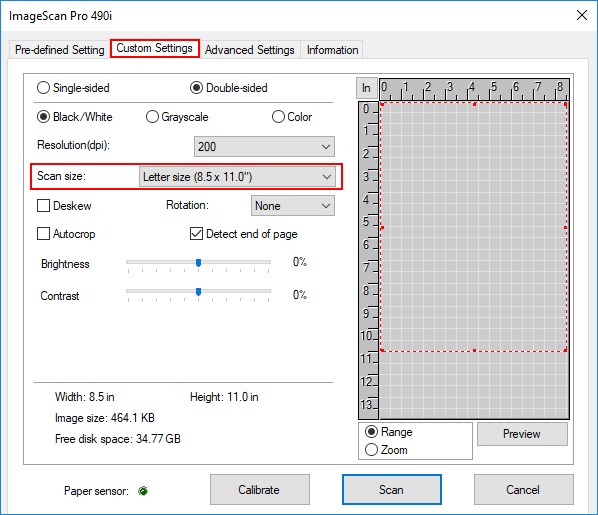Switch to Custom Settings tab
The image size is (598, 515).
[154, 48]
